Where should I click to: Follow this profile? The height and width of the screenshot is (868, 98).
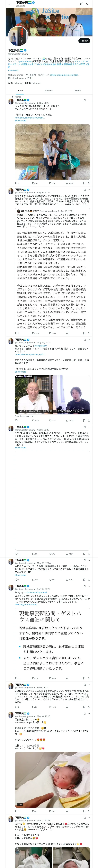pyautogui.click(x=84, y=41)
